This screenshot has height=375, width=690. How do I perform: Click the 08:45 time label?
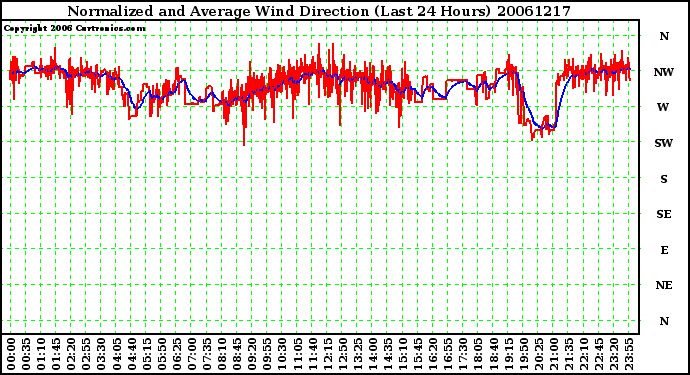(237, 354)
